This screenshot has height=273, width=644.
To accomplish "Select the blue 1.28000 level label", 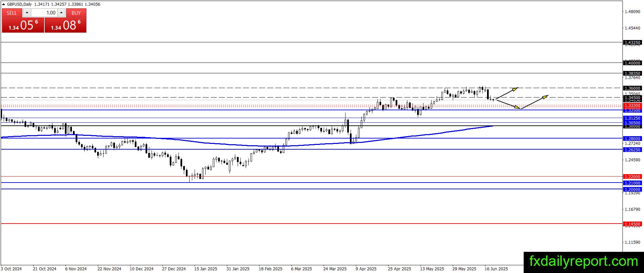I will pyautogui.click(x=632, y=139).
